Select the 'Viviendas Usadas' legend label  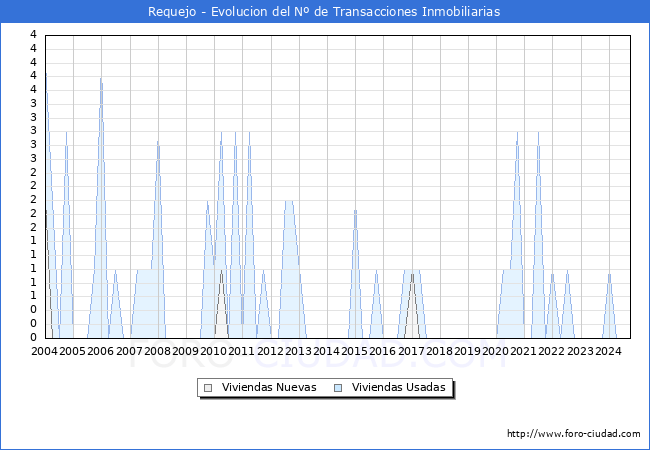pos(399,387)
